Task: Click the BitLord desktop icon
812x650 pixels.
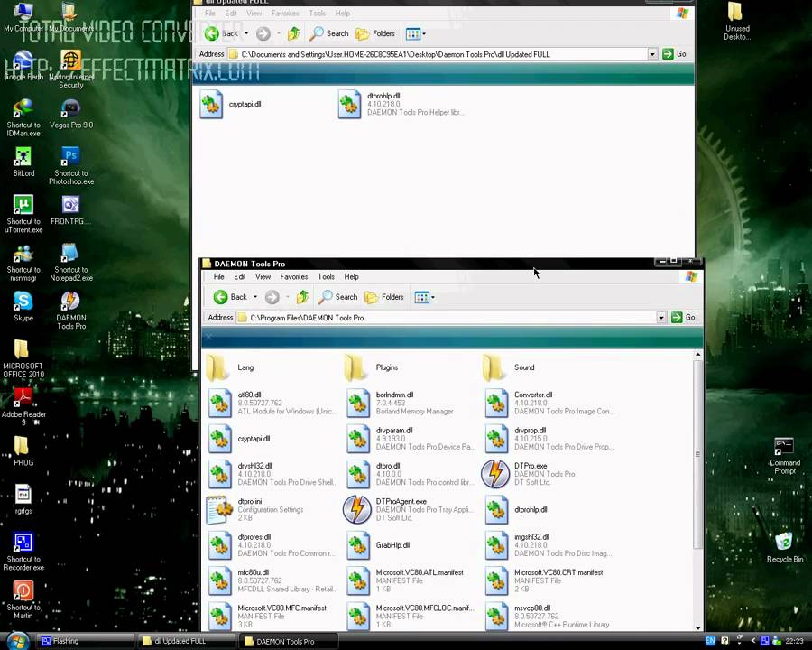Action: (23, 162)
